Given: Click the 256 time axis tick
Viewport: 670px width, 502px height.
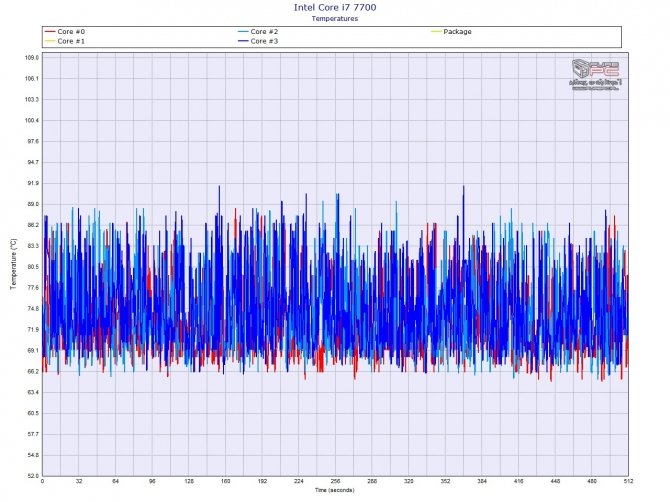Looking at the screenshot, I should click(335, 481).
